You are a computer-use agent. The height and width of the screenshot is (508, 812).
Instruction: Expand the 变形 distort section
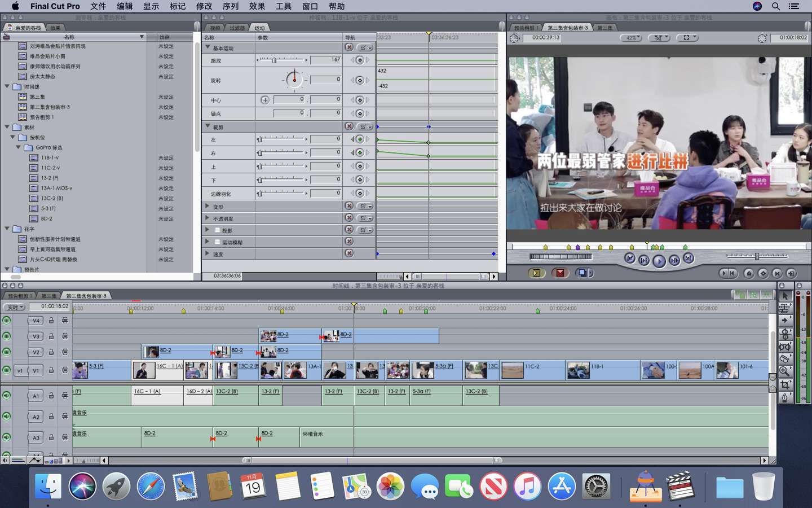[x=208, y=206]
